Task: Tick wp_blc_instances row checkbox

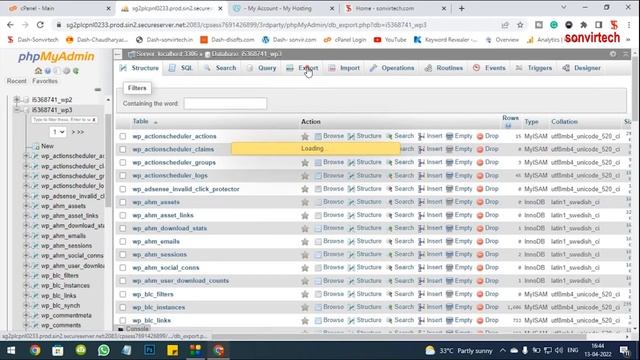Action: [123, 307]
